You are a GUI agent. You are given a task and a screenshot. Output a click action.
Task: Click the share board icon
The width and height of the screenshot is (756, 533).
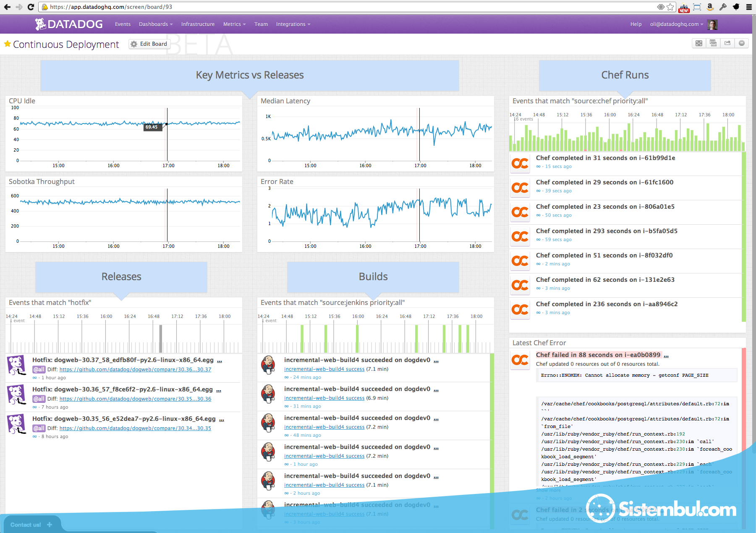click(727, 43)
